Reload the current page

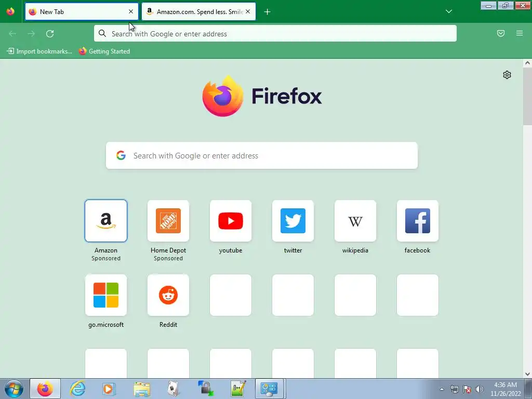[50, 34]
